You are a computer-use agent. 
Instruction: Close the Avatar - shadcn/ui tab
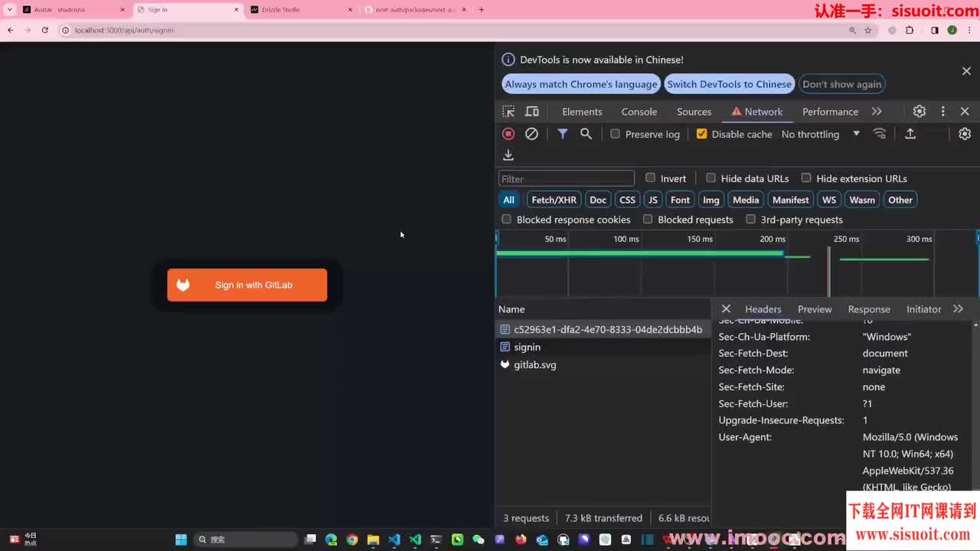point(122,10)
